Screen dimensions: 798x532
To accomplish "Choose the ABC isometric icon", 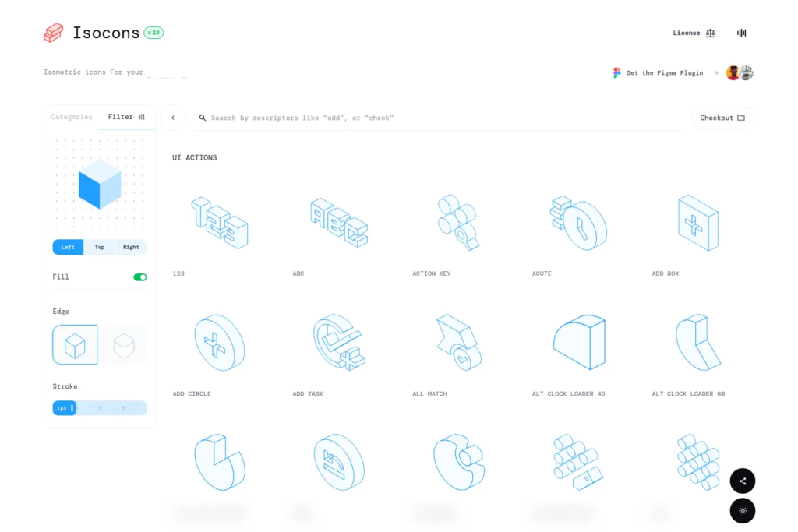I will click(339, 223).
